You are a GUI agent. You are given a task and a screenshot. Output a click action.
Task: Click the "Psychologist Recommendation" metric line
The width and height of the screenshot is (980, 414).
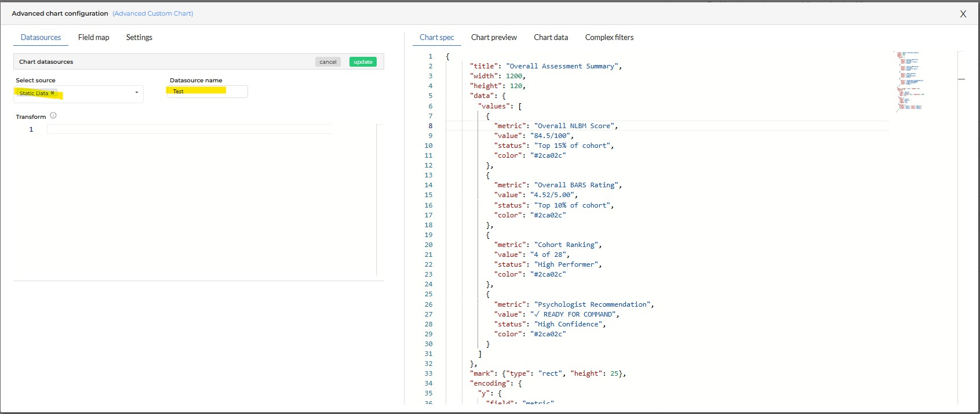click(x=574, y=304)
